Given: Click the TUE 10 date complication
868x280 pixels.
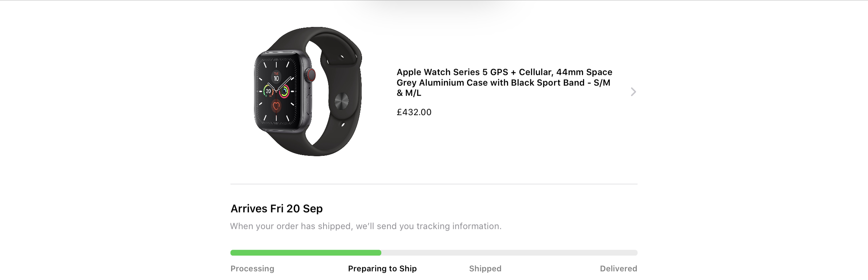Looking at the screenshot, I should click(276, 77).
